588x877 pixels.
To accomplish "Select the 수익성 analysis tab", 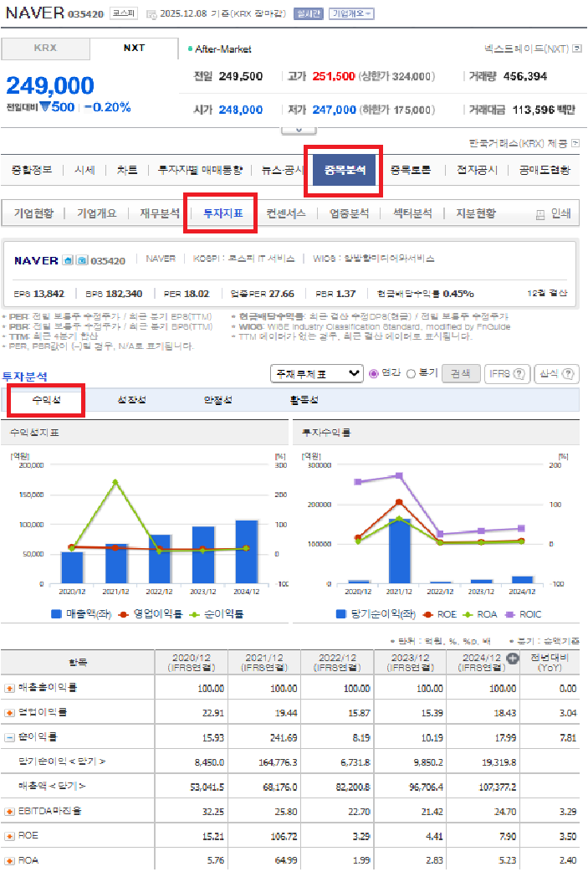I will [46, 400].
